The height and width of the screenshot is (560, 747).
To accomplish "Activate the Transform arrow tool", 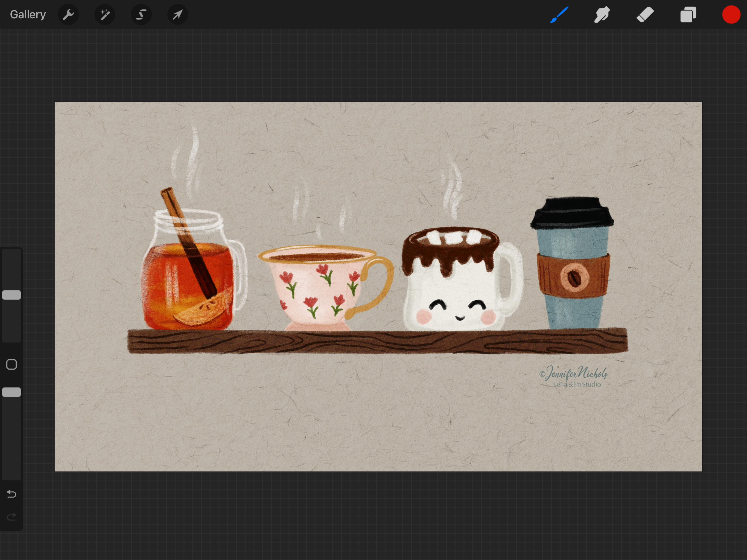I will point(178,14).
